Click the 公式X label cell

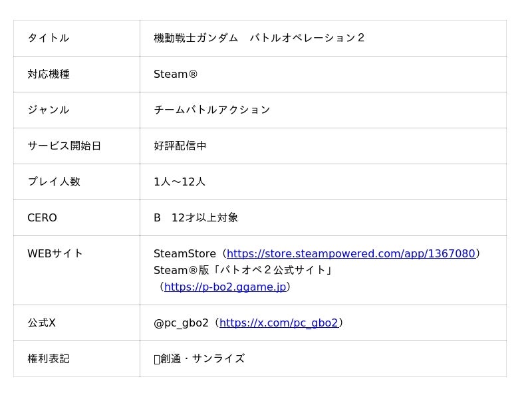[x=42, y=323]
